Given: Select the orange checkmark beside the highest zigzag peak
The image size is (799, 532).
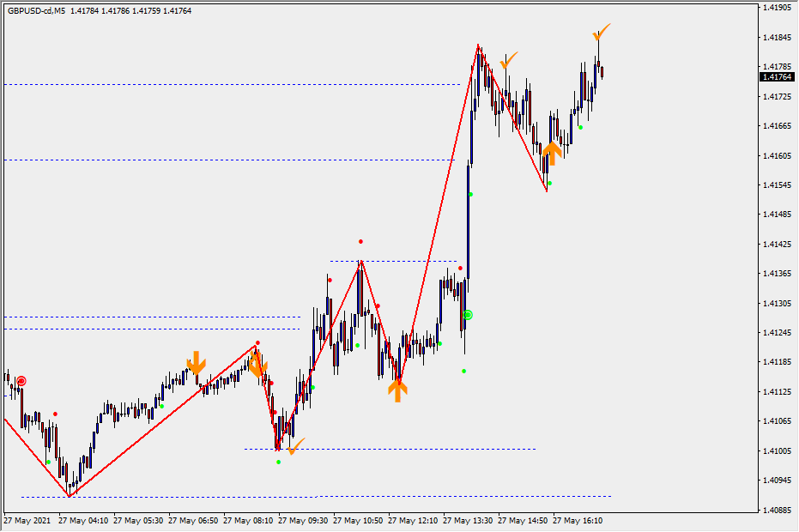Looking at the screenshot, I should pyautogui.click(x=509, y=61).
